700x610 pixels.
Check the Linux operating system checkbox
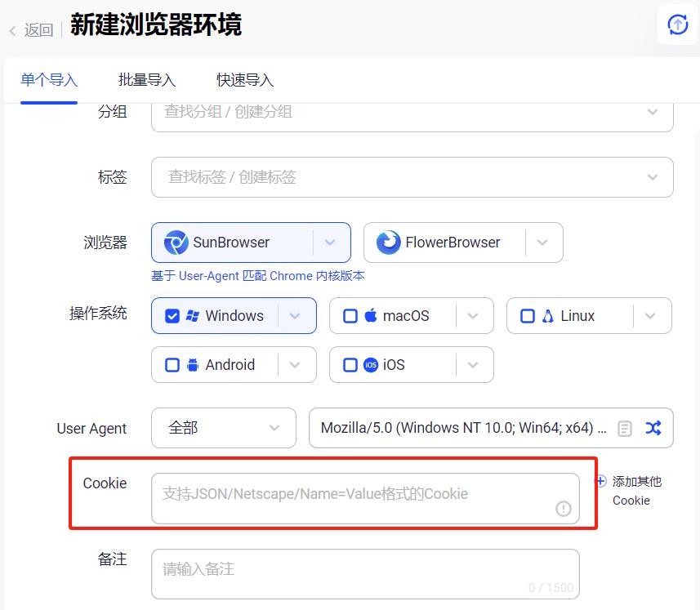click(x=528, y=316)
